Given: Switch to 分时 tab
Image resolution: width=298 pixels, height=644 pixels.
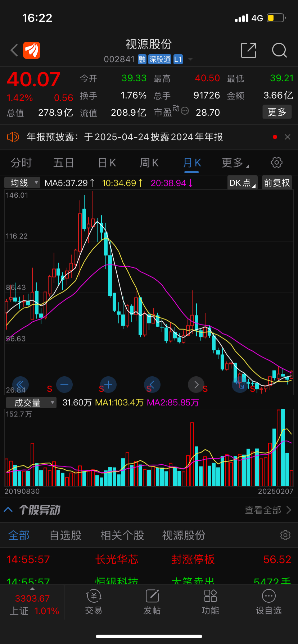Looking at the screenshot, I should click(21, 163).
